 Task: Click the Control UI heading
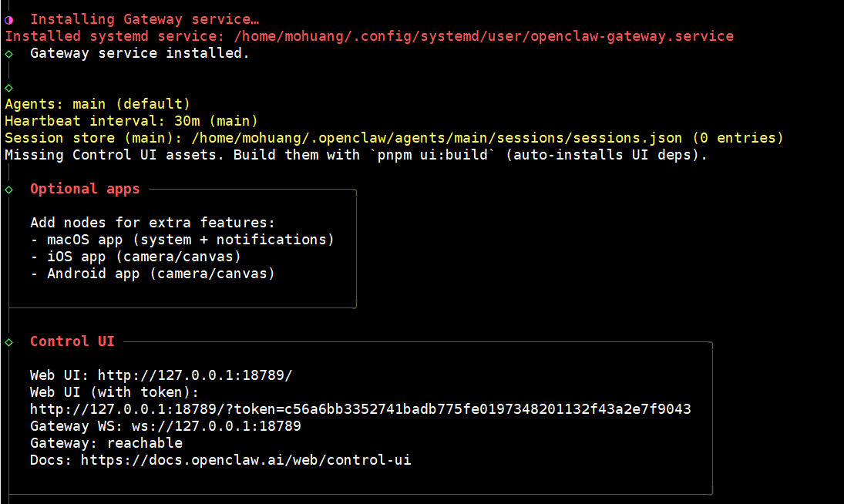click(x=72, y=341)
